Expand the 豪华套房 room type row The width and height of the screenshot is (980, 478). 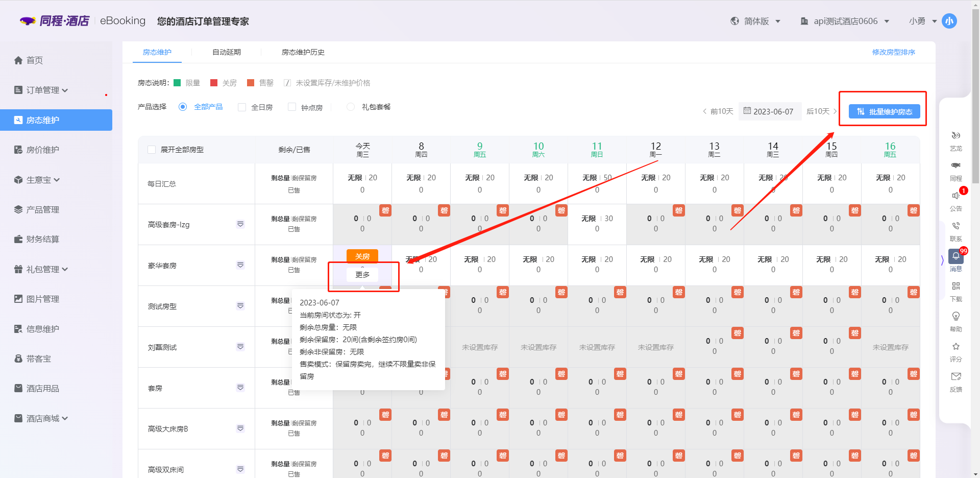point(240,265)
